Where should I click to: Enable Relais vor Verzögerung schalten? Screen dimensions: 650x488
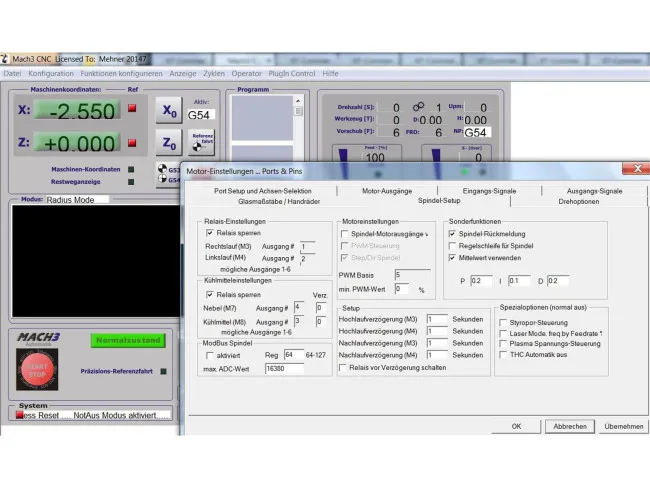(343, 368)
